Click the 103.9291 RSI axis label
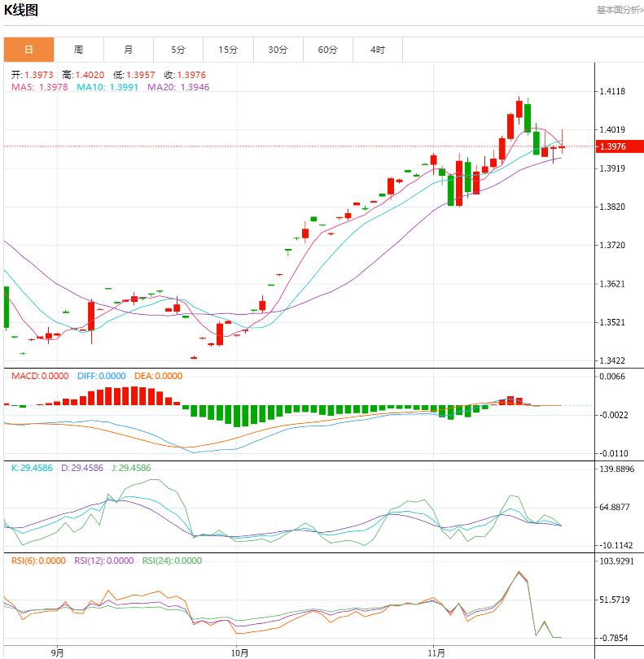The width and height of the screenshot is (644, 659). click(616, 561)
